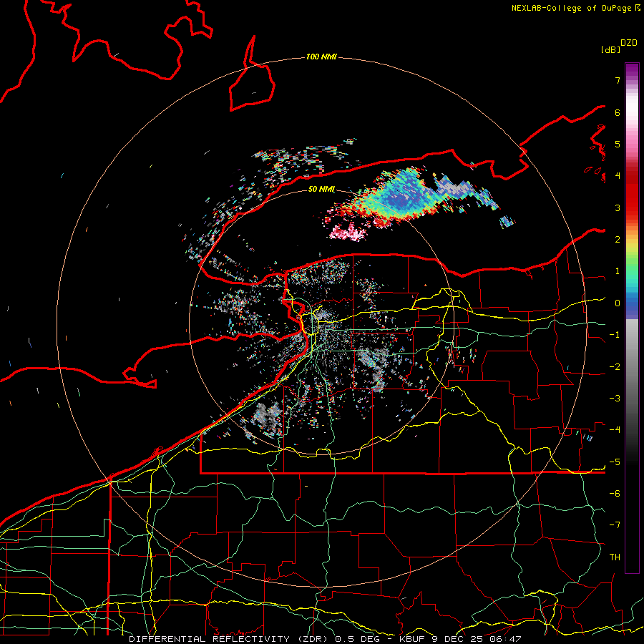The width and height of the screenshot is (644, 644).
Task: Click the -4 value on color scale
Action: tap(615, 430)
